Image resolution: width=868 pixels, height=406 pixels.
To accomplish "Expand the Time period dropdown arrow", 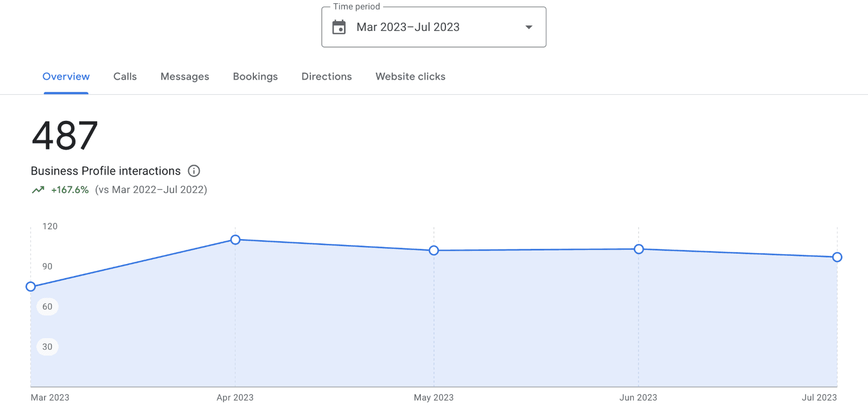I will click(528, 27).
